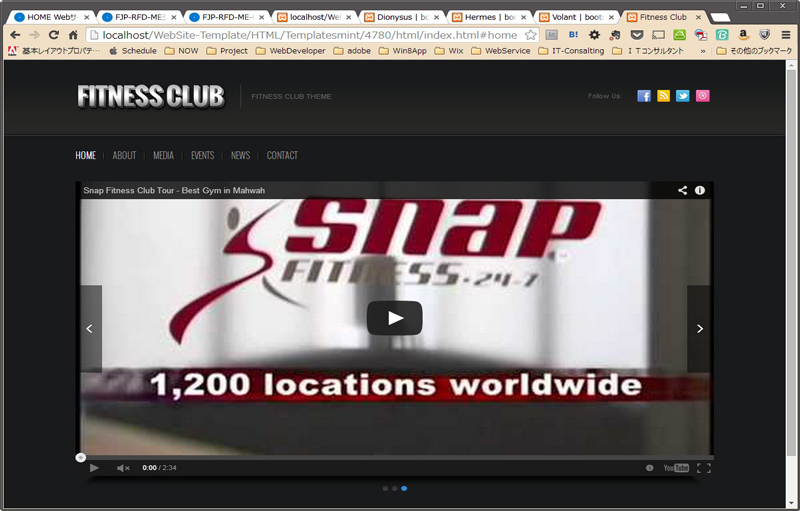Open the EVENTS navigation item

point(203,155)
